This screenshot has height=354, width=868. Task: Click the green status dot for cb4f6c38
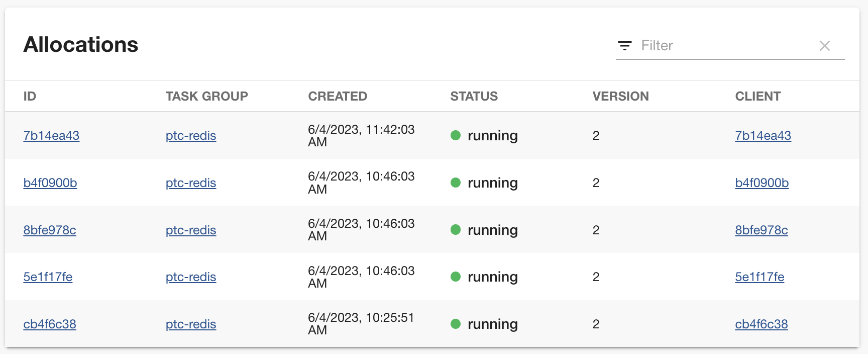456,324
